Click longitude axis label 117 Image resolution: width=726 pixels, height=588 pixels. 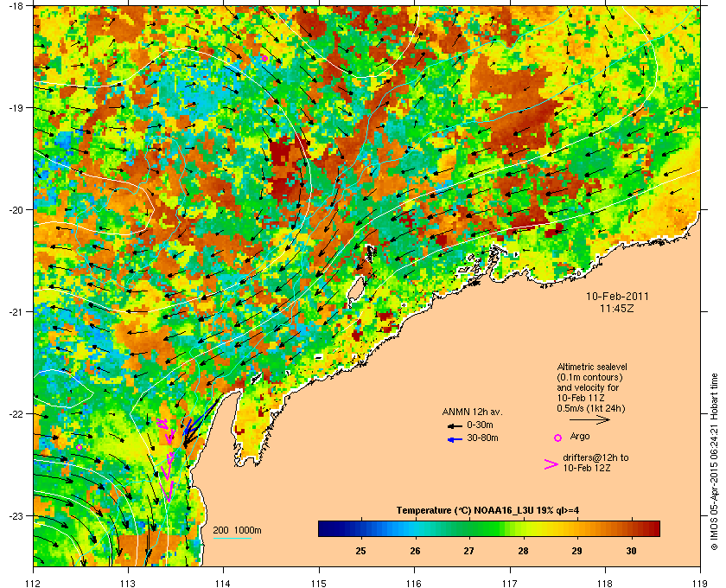click(510, 584)
